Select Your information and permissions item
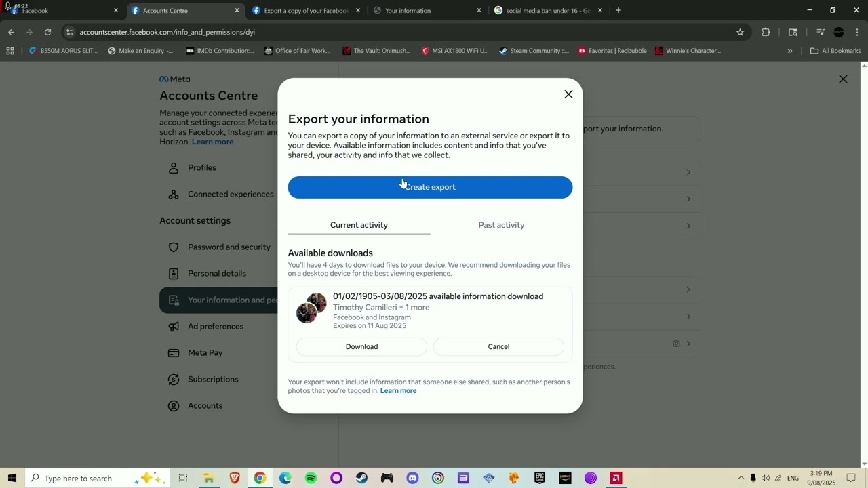The height and width of the screenshot is (488, 868). click(219, 300)
